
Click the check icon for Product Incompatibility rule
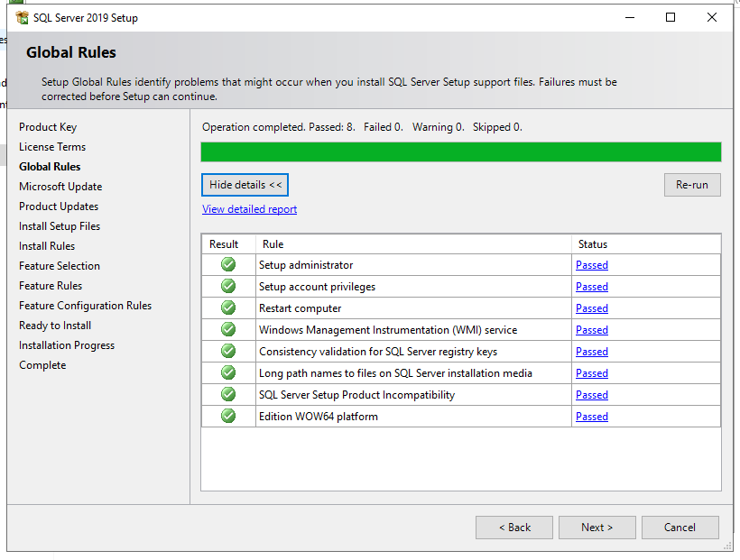pyautogui.click(x=228, y=394)
